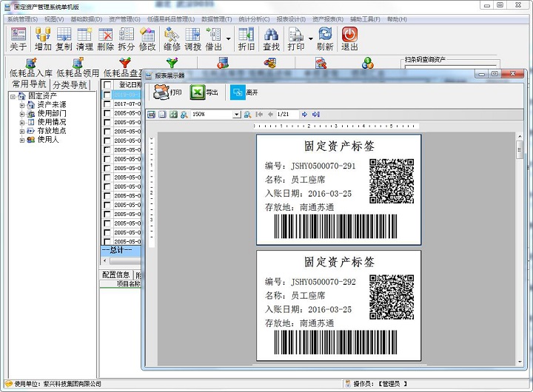Select the 常用导航 tab
533x392 pixels.
(29, 84)
